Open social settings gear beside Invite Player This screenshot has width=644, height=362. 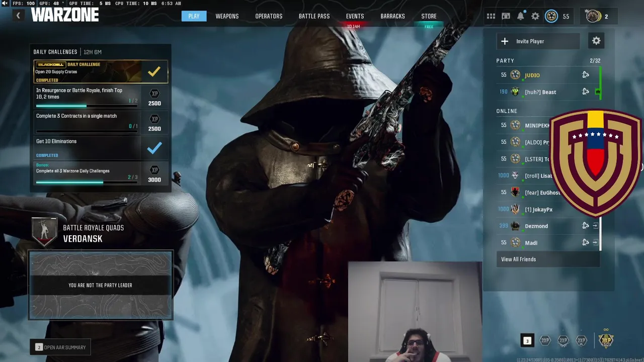coord(596,41)
